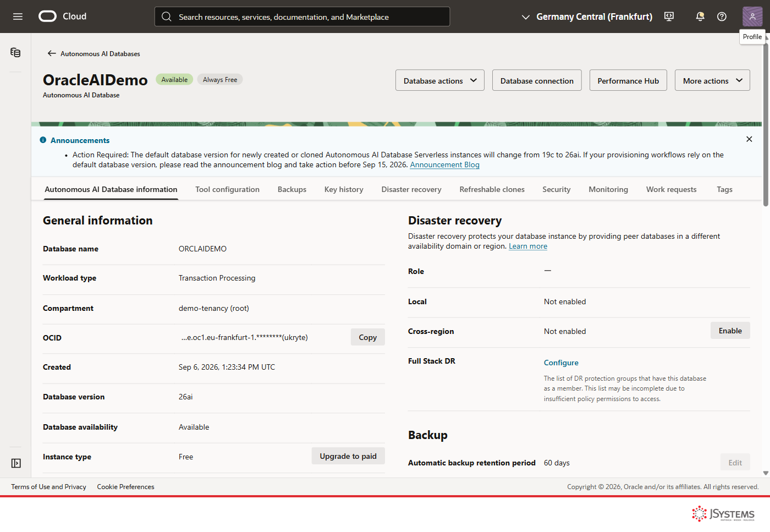
Task: Click the scroll down arrow
Action: tap(766, 473)
